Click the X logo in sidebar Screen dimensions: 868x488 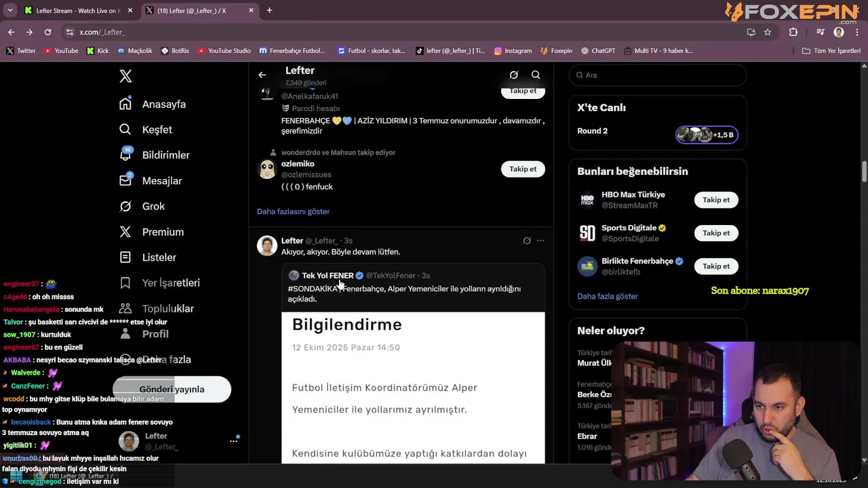(125, 76)
